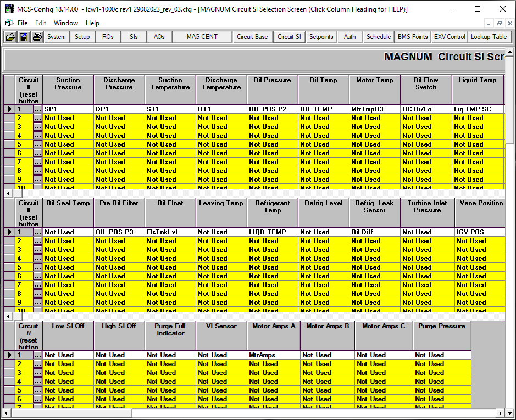Open the Window menu
516x420 pixels.
[x=66, y=23]
